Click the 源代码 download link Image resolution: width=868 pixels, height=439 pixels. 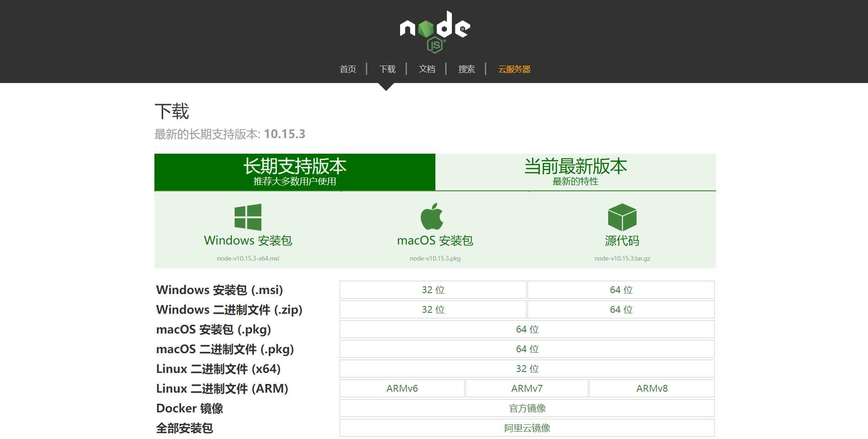(622, 240)
